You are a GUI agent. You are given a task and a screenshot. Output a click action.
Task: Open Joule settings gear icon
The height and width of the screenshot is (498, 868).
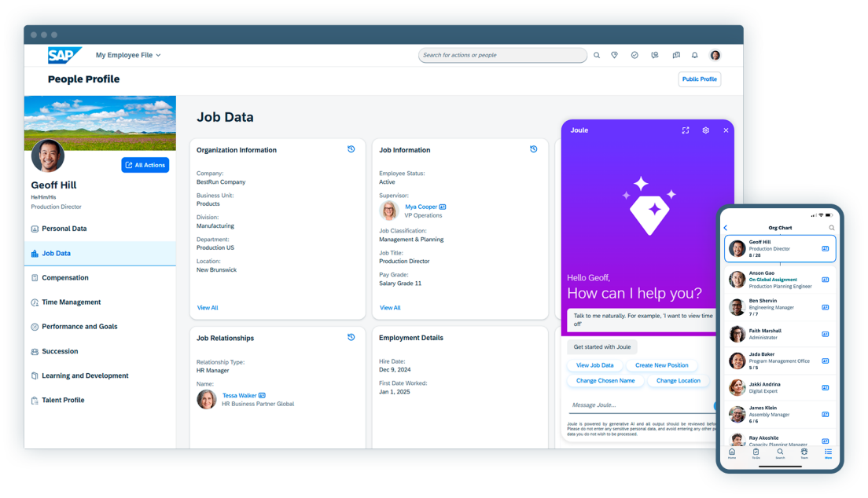pyautogui.click(x=705, y=130)
